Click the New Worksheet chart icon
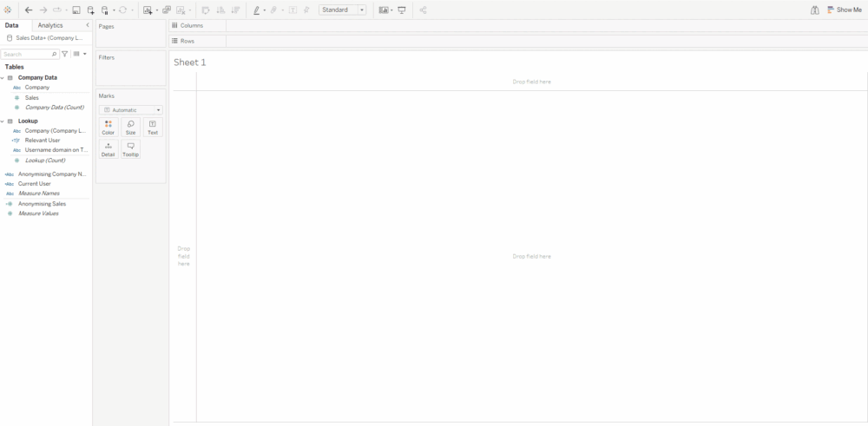 coord(148,10)
